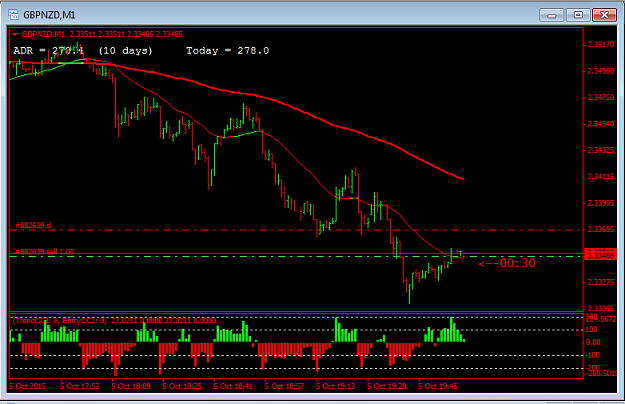
Task: Click the 2.34750 price axis label
Action: (x=601, y=98)
